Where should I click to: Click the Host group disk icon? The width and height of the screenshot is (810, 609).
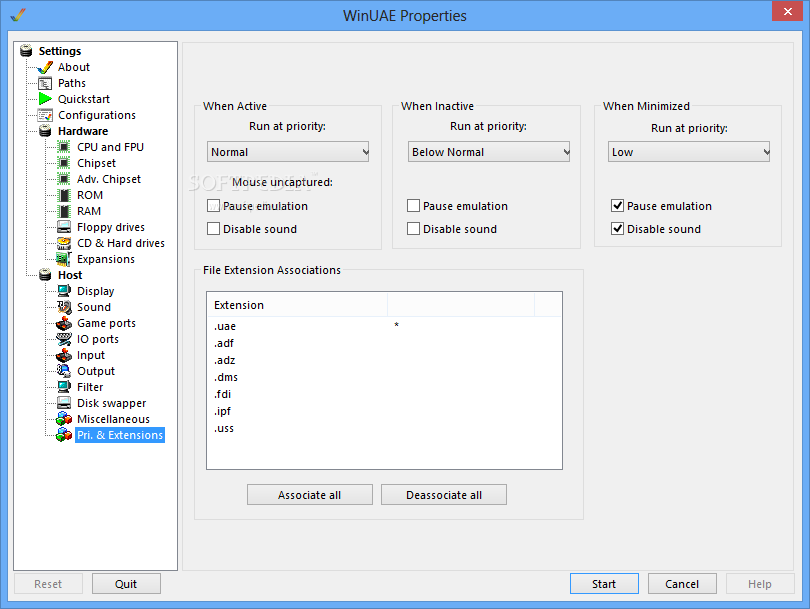pos(45,275)
